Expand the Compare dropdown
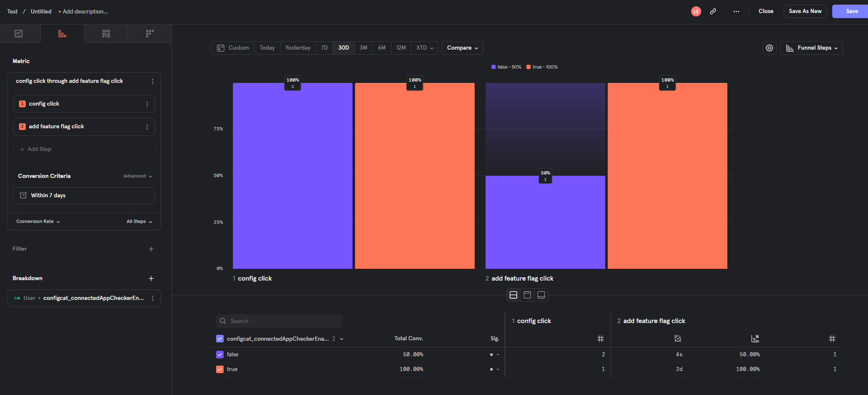Viewport: 868px width, 395px height. (x=462, y=48)
